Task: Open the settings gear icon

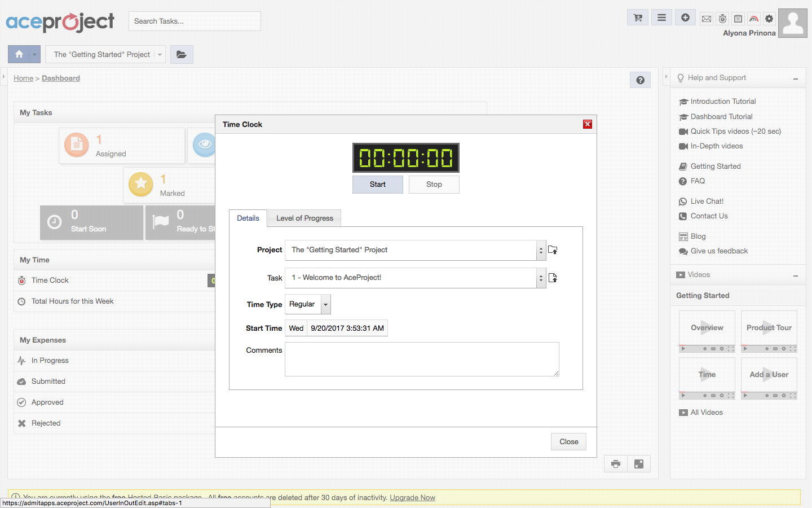Action: click(769, 19)
